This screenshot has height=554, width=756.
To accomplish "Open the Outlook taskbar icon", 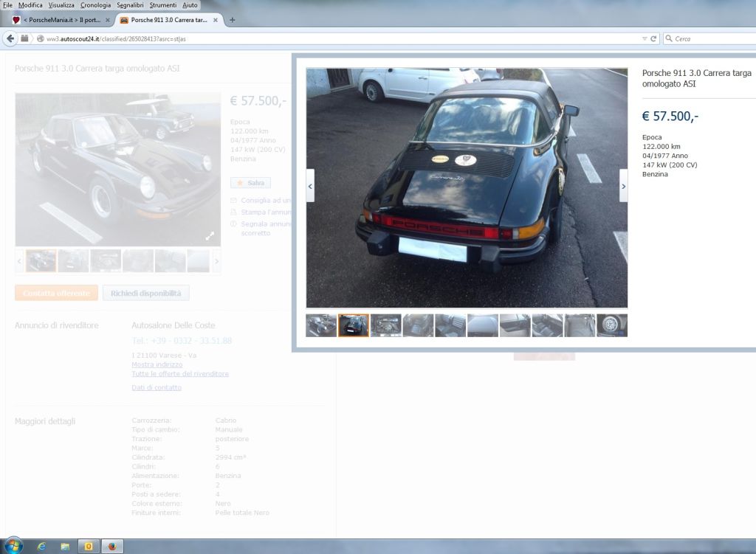I will [89, 547].
